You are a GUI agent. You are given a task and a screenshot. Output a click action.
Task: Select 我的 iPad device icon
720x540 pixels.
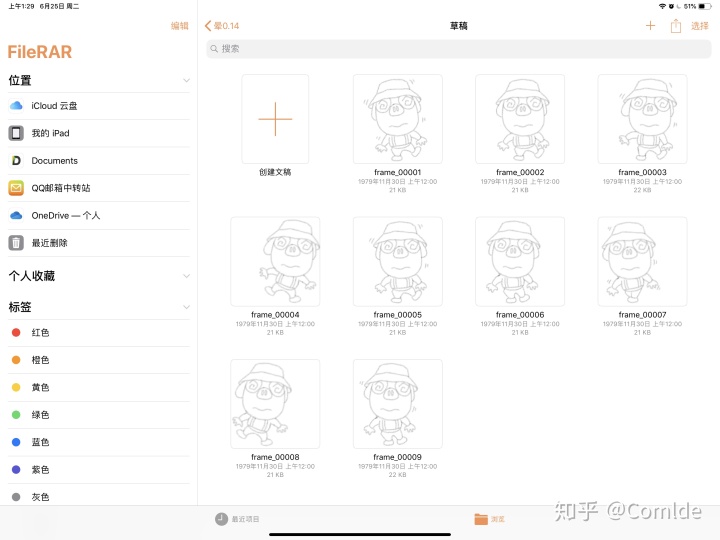pos(16,133)
